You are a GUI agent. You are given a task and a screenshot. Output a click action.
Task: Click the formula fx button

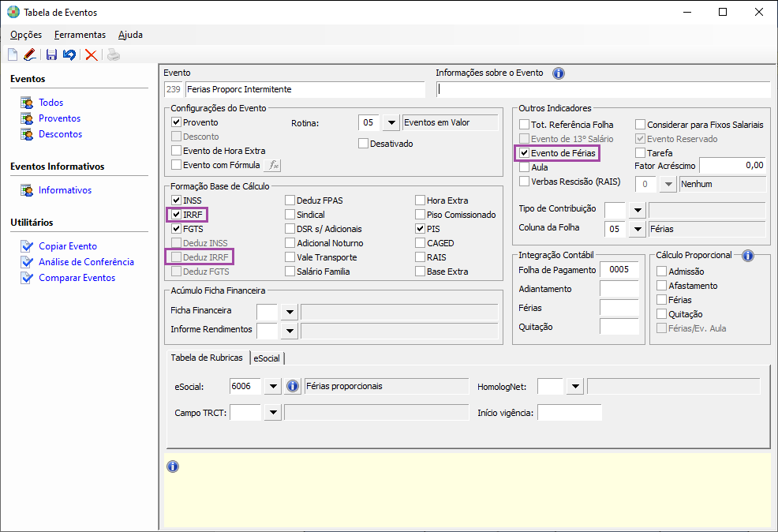coord(272,165)
